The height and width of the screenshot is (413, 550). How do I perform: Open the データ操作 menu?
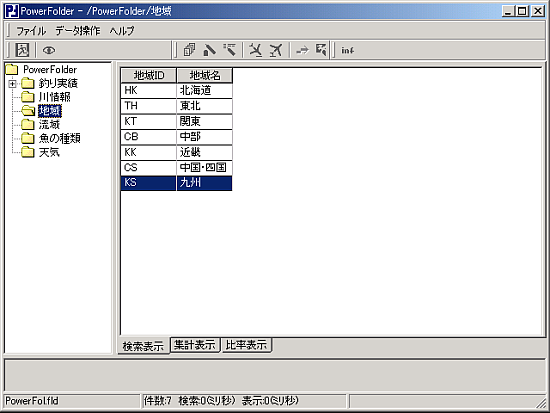78,31
